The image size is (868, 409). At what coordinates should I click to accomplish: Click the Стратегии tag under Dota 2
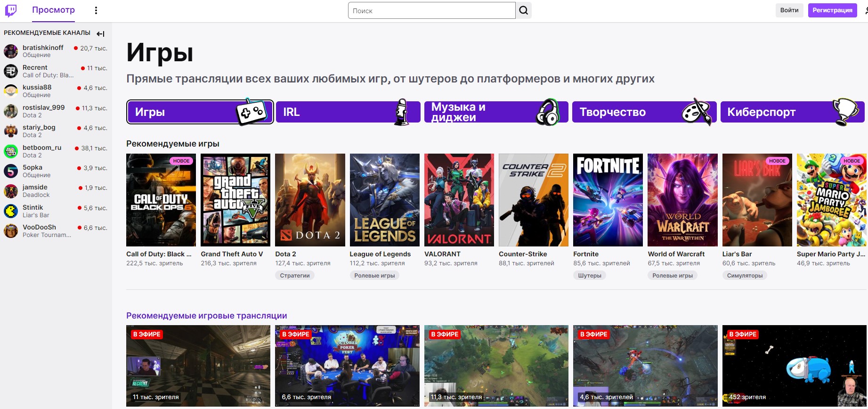click(x=295, y=276)
